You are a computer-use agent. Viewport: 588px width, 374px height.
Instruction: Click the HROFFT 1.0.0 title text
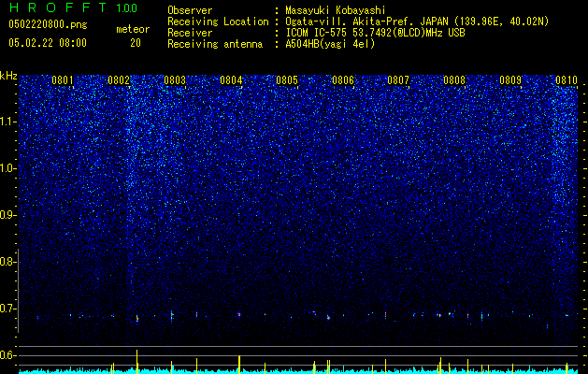[73, 7]
